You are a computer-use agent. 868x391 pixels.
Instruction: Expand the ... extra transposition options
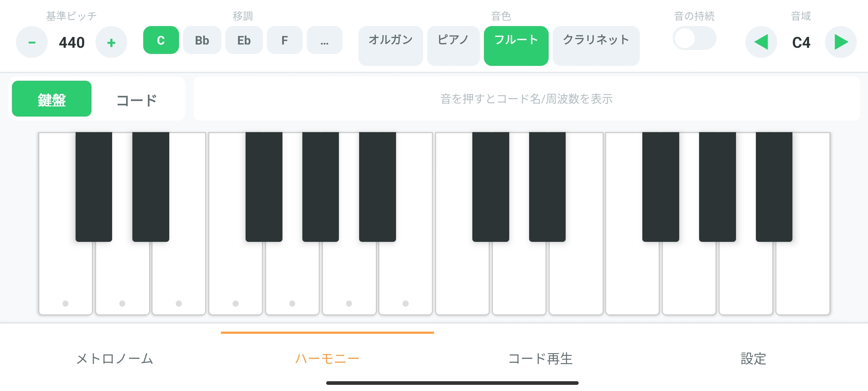pos(324,41)
